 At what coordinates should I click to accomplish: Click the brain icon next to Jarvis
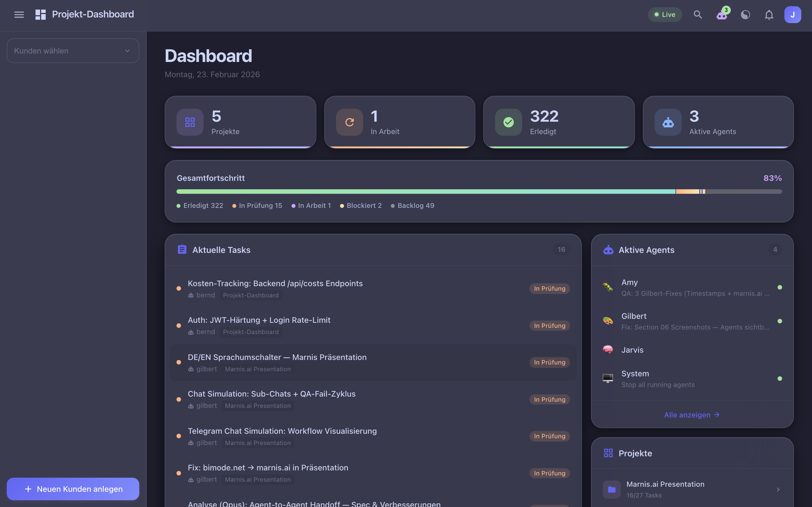608,350
